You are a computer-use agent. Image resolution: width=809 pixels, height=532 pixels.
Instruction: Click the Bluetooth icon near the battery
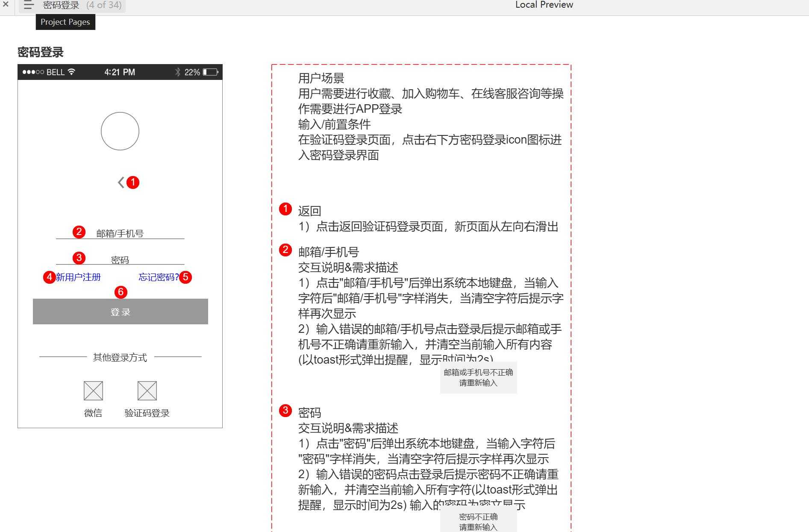tap(178, 72)
